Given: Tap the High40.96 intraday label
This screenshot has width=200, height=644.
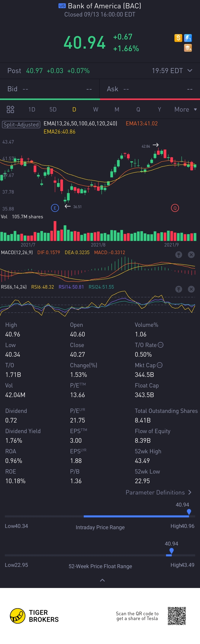Looking at the screenshot, I should click(x=182, y=526).
